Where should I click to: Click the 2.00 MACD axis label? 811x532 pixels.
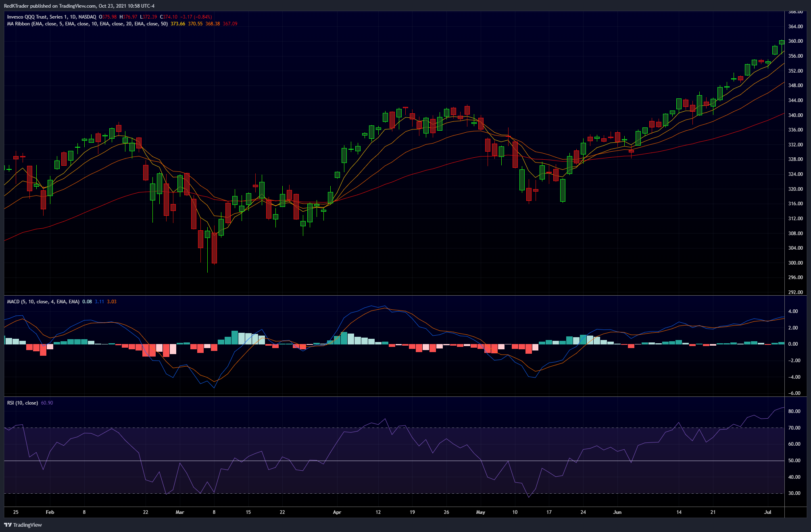coord(792,328)
